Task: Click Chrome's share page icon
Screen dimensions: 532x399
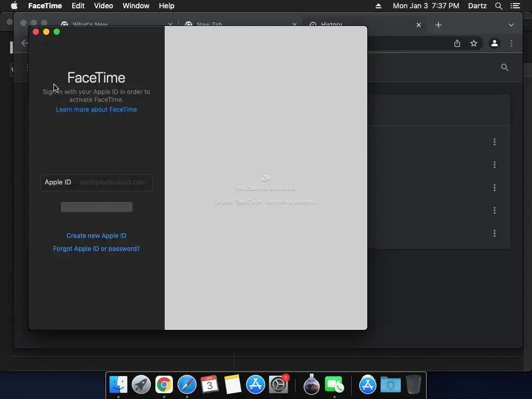Action: tap(457, 44)
